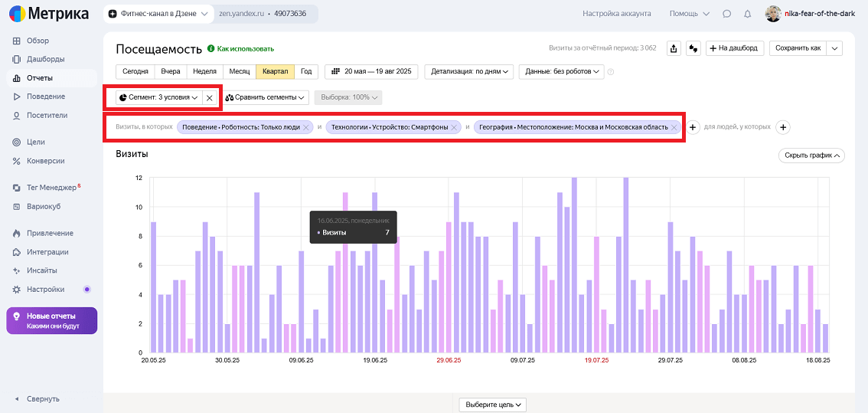Open the Детализация: по дням dropdown
Viewport: 868px width, 413px height.
[x=470, y=71]
